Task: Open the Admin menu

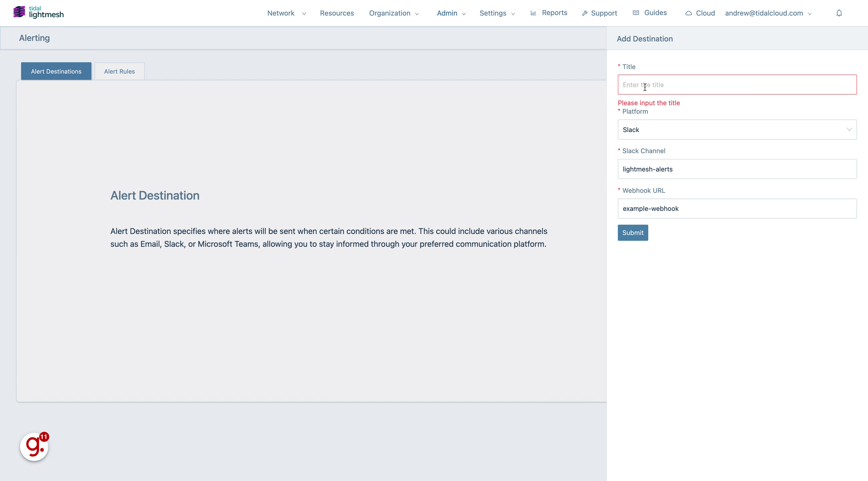Action: pyautogui.click(x=447, y=13)
